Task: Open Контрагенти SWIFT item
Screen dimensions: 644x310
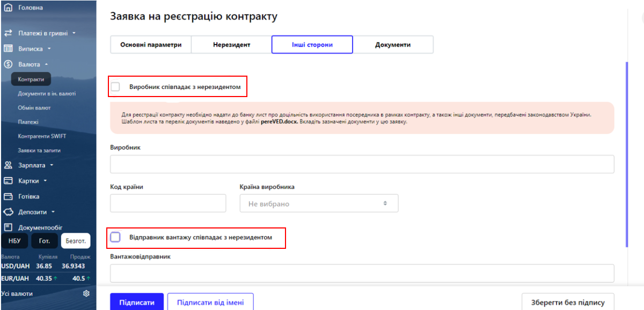Action: point(42,136)
